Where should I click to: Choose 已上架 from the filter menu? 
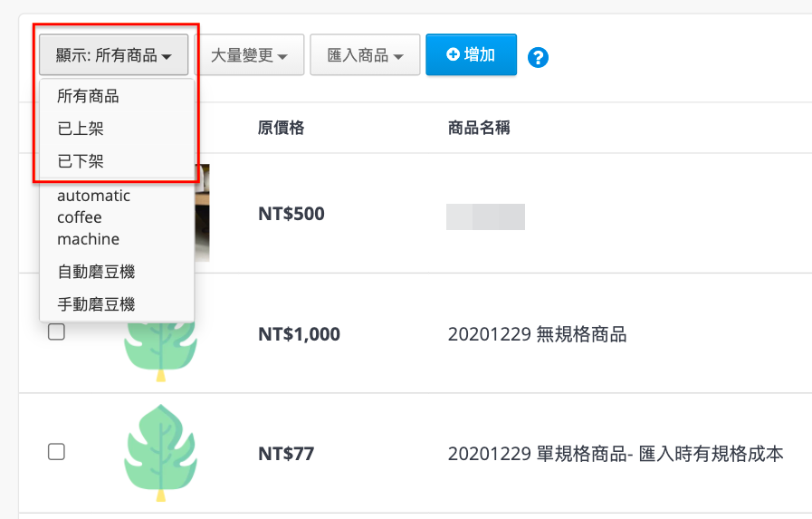[x=81, y=129]
